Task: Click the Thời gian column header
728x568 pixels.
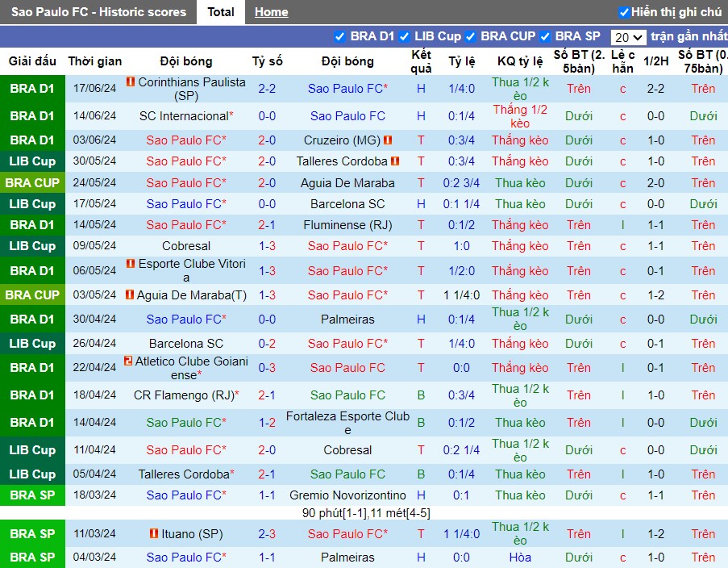Action: (94, 61)
